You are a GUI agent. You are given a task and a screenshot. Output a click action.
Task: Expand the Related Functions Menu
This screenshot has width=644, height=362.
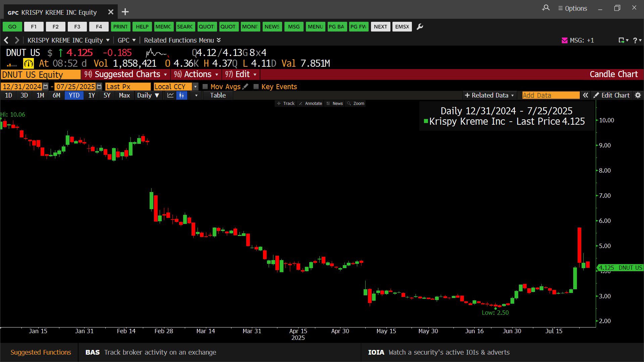[x=182, y=40]
